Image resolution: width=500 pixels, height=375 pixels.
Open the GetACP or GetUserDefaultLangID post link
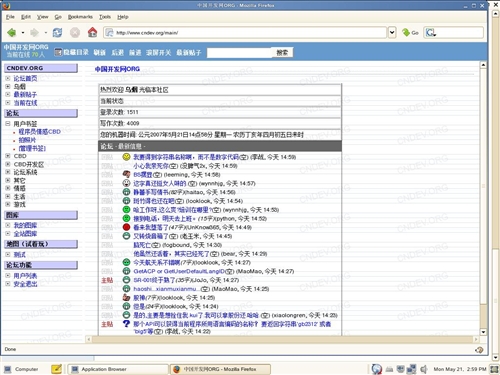(180, 271)
